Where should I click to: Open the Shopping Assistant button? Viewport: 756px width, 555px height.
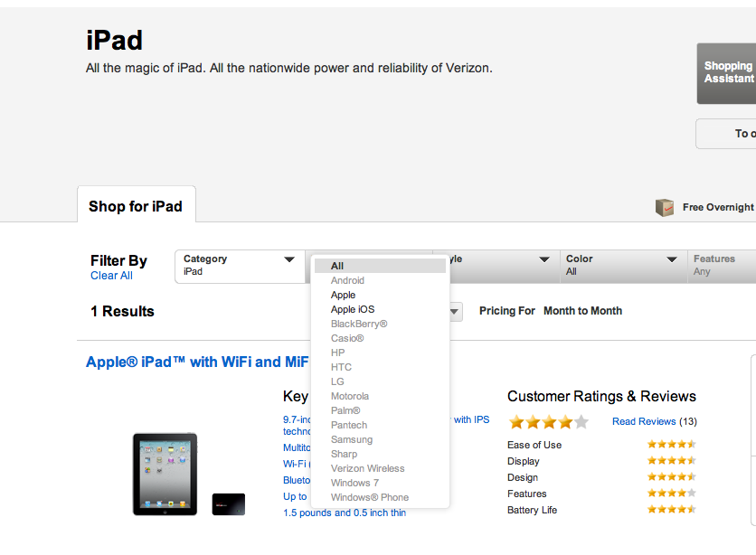[726, 73]
